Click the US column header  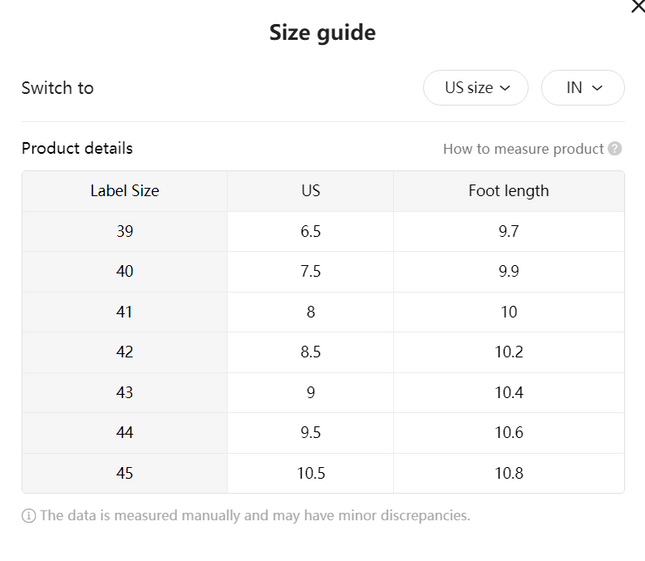(311, 191)
